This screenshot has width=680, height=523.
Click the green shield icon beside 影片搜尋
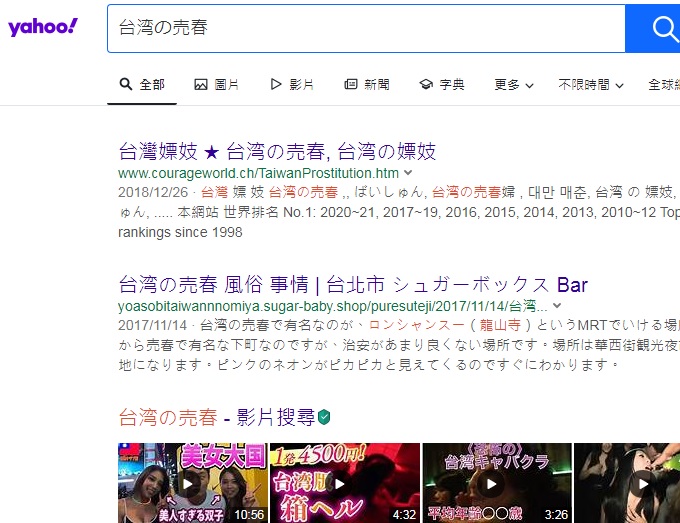click(x=325, y=417)
